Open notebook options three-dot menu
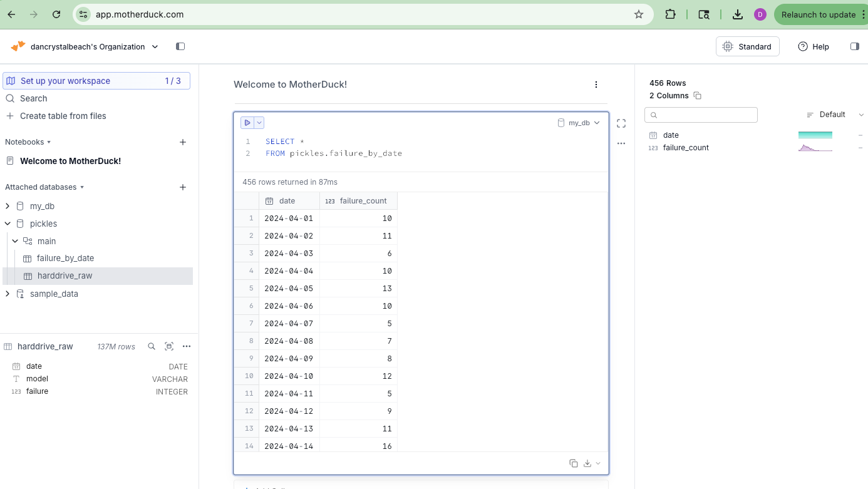Viewport: 868px width, 489px height. [596, 85]
